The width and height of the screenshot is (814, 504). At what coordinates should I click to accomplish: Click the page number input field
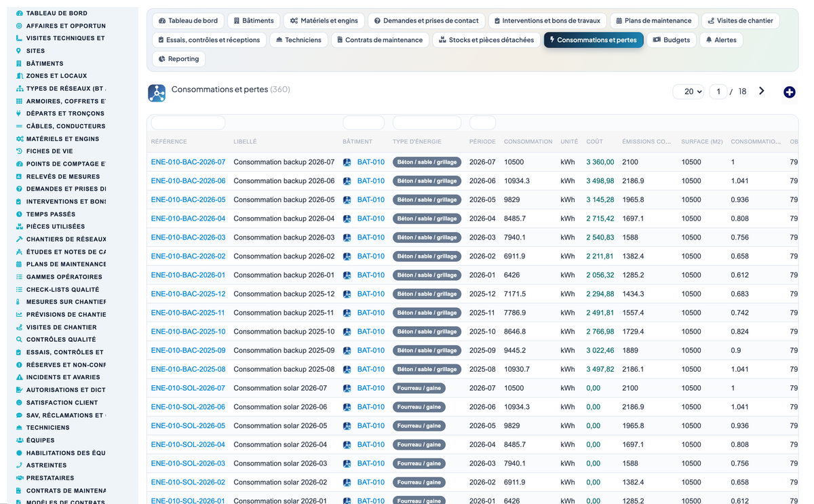point(718,92)
